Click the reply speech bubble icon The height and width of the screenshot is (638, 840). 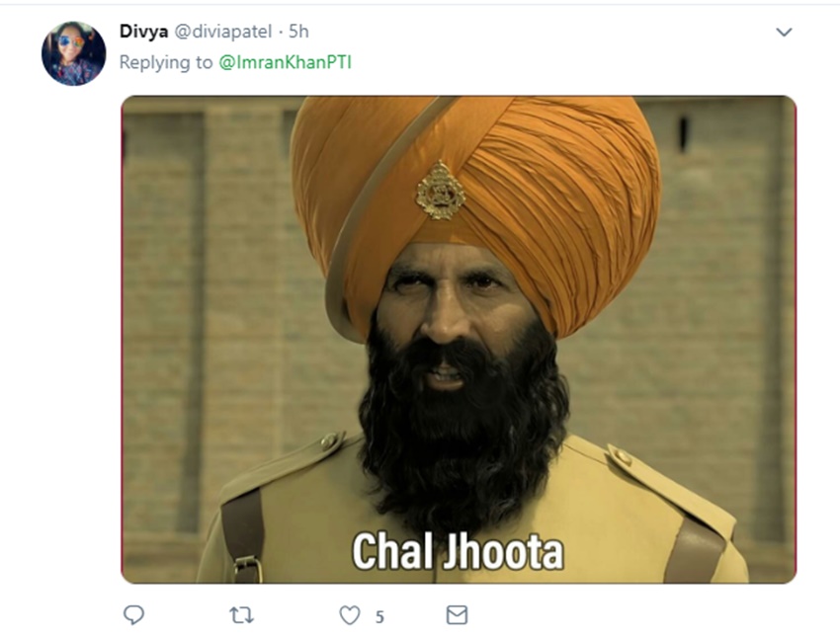coord(133,615)
